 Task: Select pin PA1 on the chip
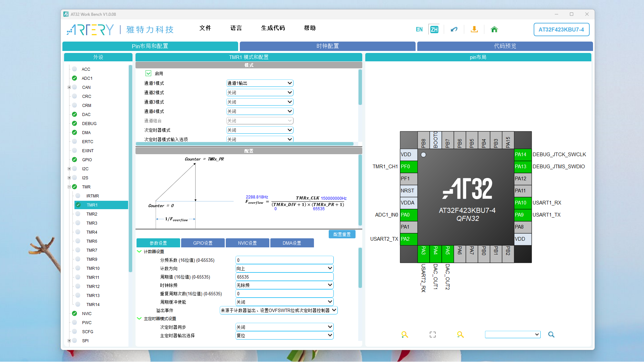409,227
